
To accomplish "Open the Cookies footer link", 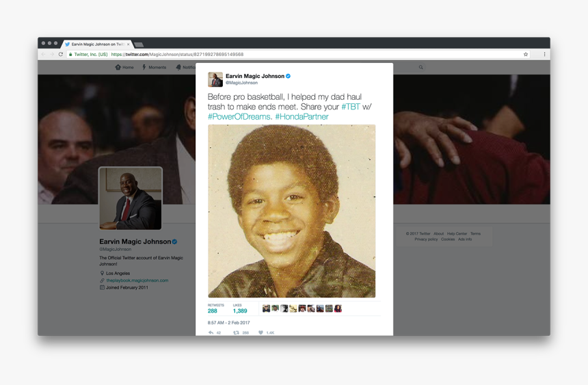I will coord(448,239).
